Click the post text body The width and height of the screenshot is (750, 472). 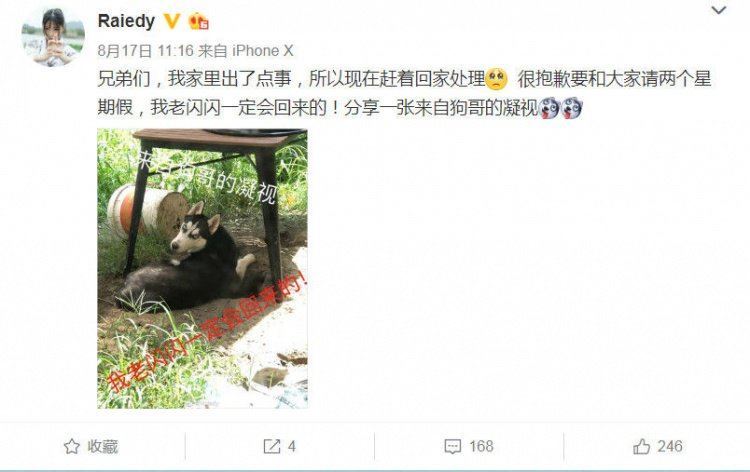[x=405, y=94]
